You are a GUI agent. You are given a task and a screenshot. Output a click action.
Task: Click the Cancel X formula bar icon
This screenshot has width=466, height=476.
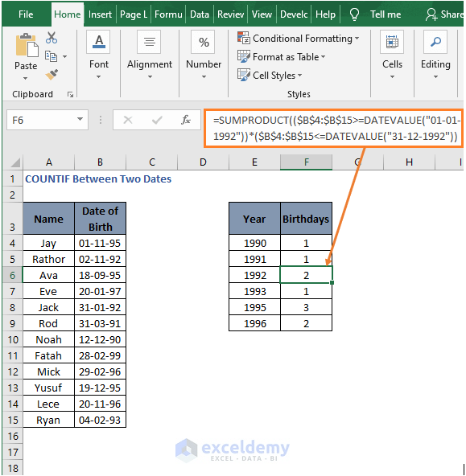point(128,121)
